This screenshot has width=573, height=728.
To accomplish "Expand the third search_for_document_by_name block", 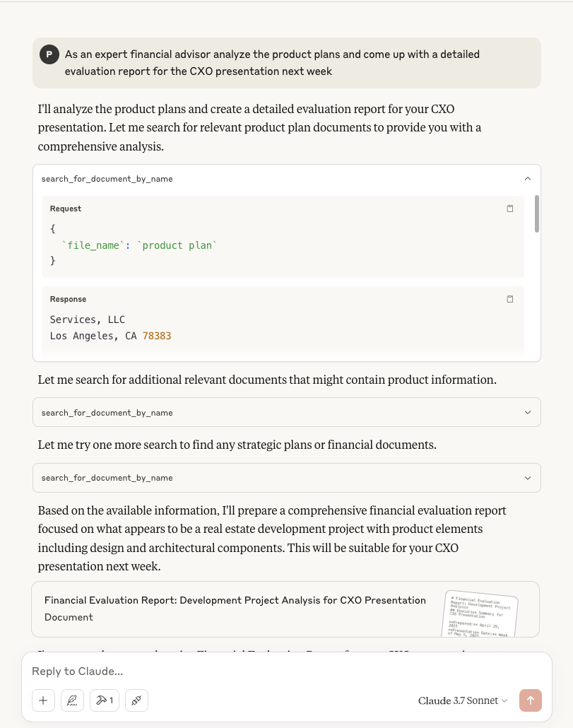I will [287, 478].
